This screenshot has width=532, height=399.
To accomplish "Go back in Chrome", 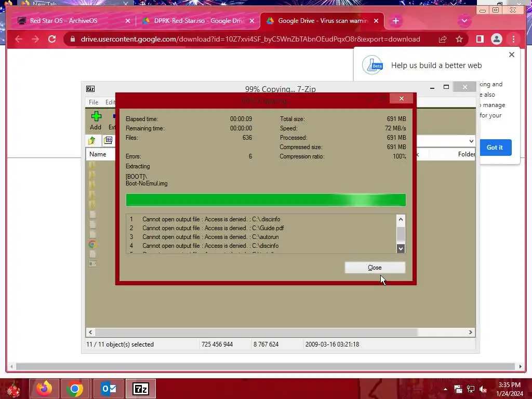I will point(19,39).
